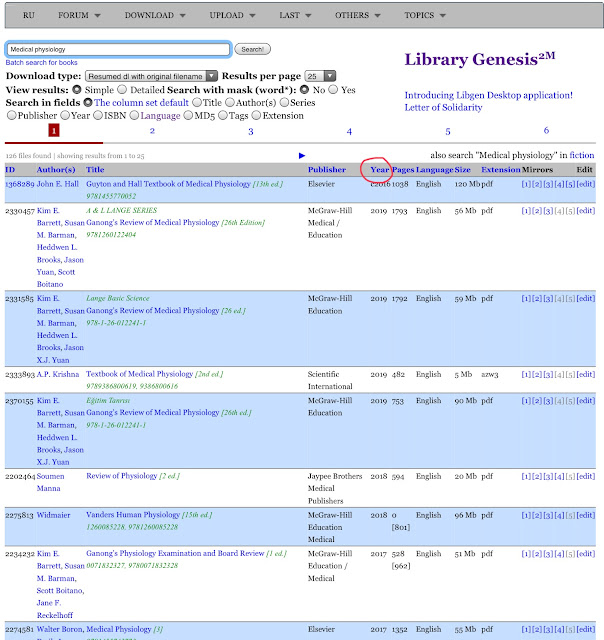Viewport: 604px width, 640px height.
Task: Sort results by the Extension column
Action: [501, 169]
